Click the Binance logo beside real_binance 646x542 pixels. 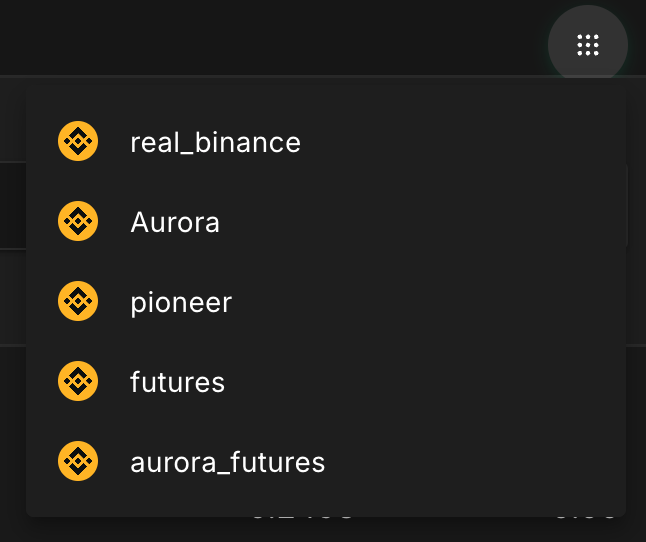coord(78,141)
